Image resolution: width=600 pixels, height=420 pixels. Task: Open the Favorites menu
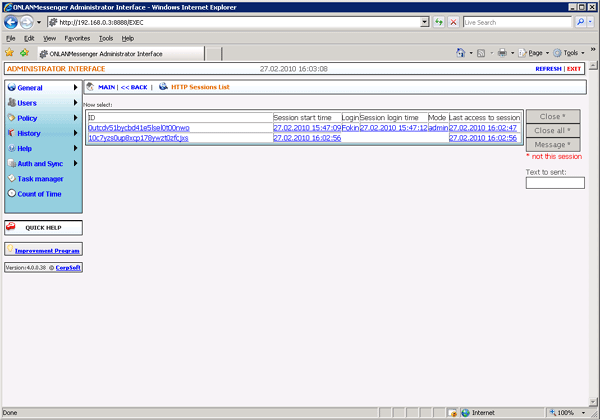click(x=77, y=37)
